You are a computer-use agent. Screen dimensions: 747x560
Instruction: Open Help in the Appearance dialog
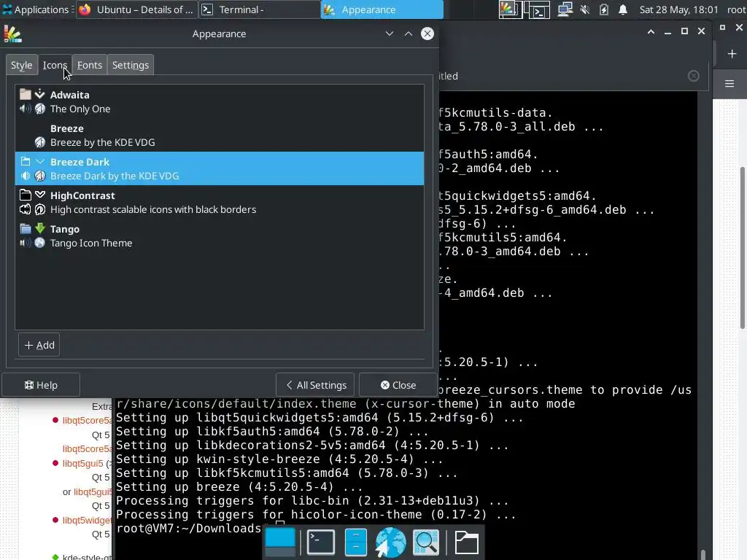pyautogui.click(x=41, y=385)
